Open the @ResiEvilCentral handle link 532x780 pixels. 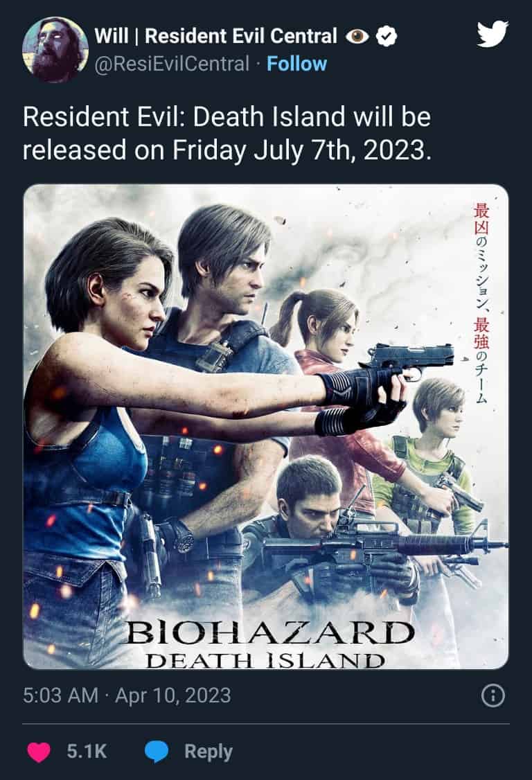coord(172,64)
